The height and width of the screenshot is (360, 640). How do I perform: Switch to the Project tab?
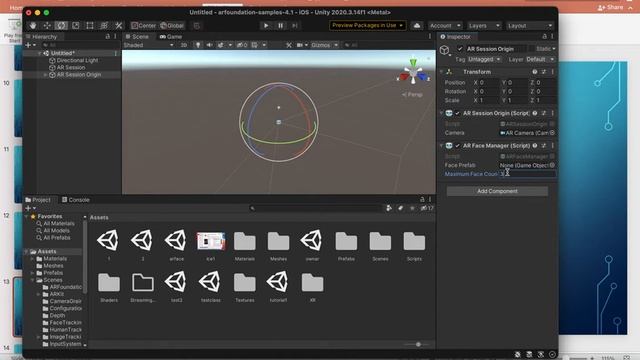(38, 200)
